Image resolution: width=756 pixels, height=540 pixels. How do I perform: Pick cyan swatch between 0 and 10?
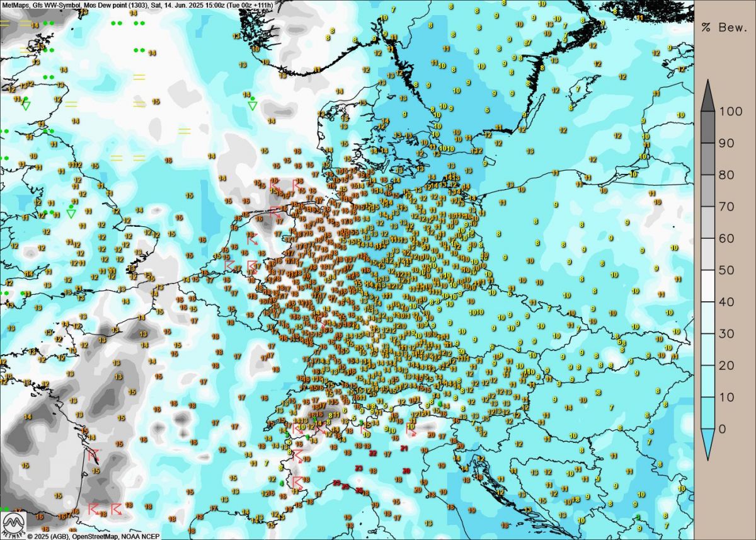[707, 413]
